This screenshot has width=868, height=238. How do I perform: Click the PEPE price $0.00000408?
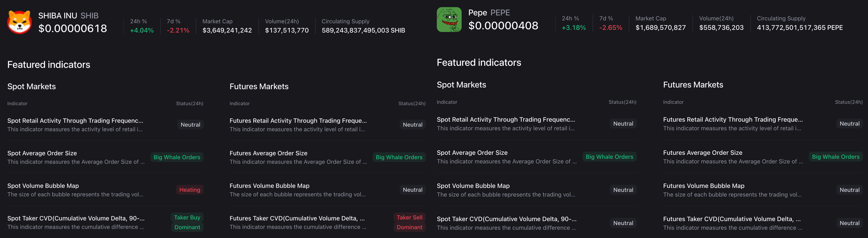point(503,26)
